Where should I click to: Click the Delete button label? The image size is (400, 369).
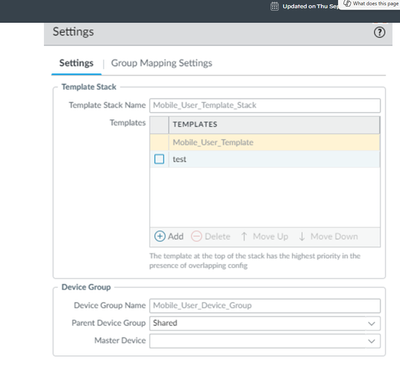click(x=217, y=236)
